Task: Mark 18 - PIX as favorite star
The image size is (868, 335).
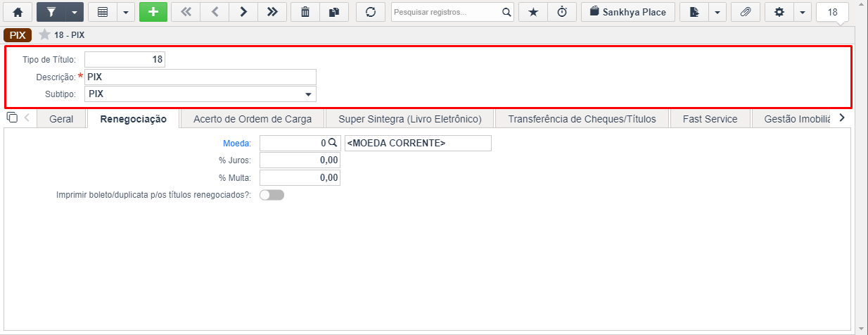Action: 44,34
